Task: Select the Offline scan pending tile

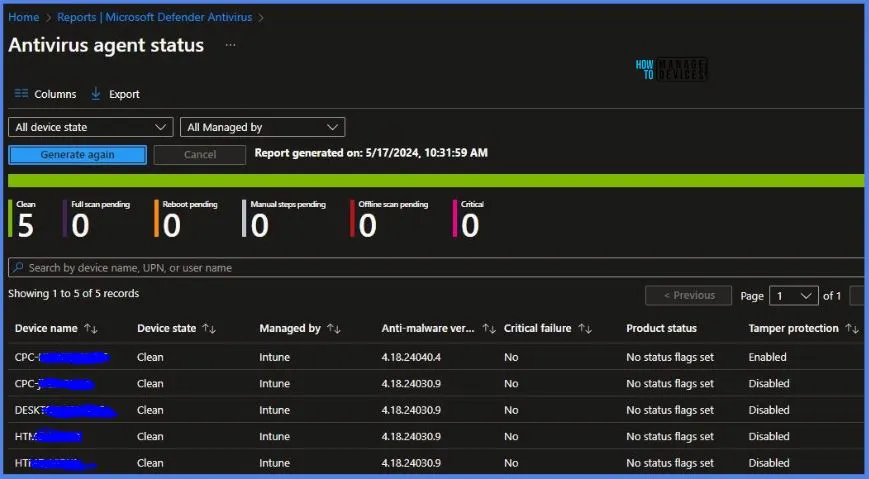Action: tap(389, 219)
